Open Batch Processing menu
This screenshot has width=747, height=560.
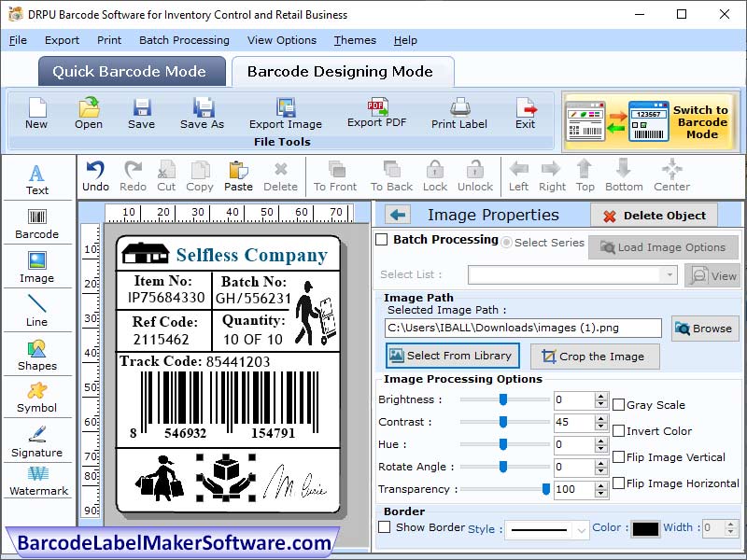[184, 40]
